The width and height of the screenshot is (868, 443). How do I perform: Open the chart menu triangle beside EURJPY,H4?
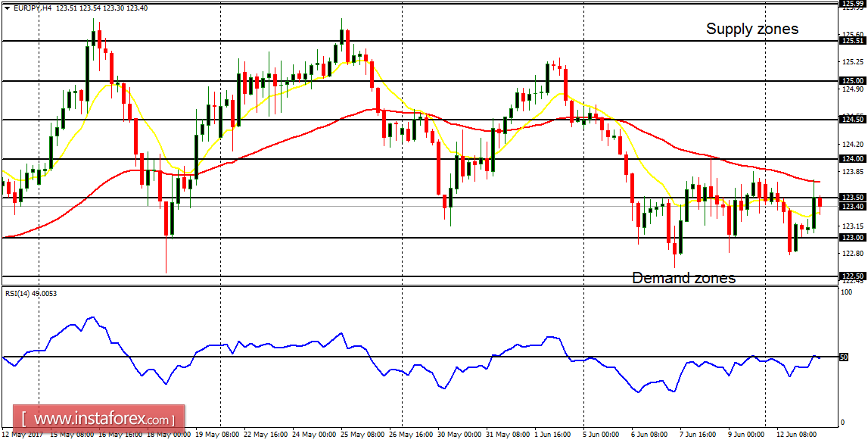coord(7,8)
